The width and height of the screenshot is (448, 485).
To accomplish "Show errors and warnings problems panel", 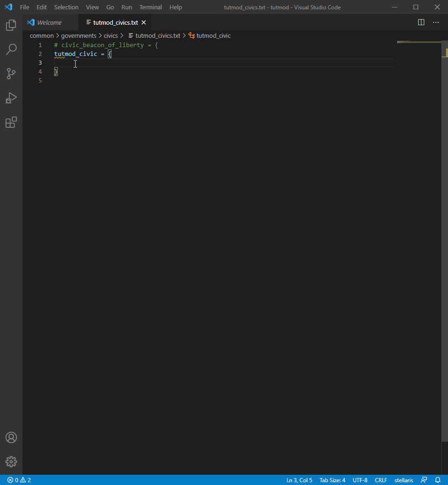I will point(19,480).
